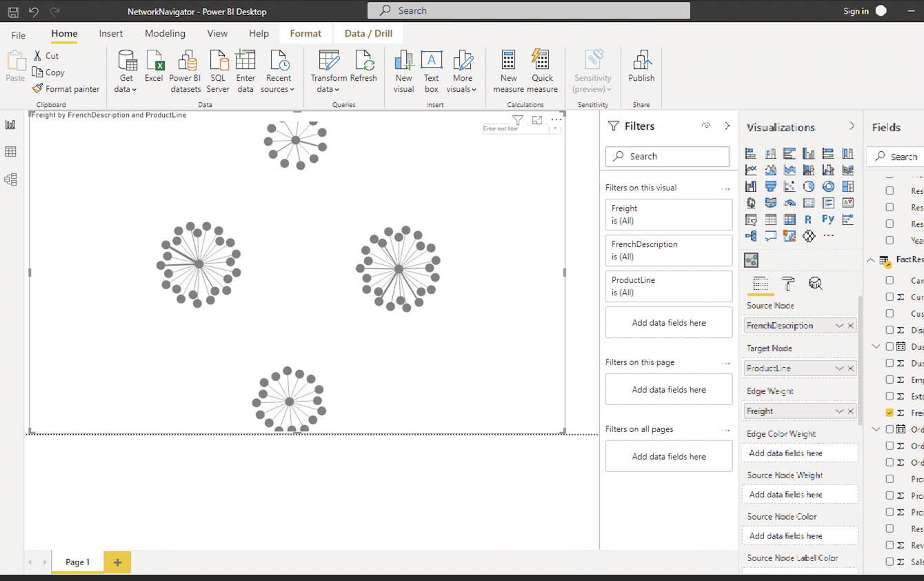
Task: Uncheck the Freight field in Fields pane
Action: [888, 412]
